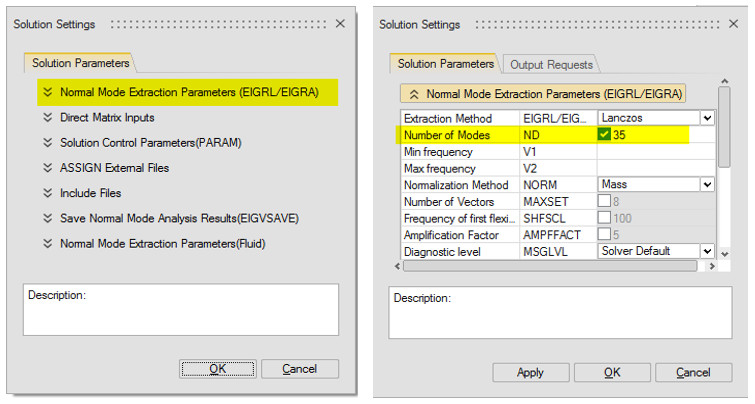This screenshot has height=404, width=755.
Task: Tick the SHFSCL first flexible frequency checkbox
Action: click(605, 218)
